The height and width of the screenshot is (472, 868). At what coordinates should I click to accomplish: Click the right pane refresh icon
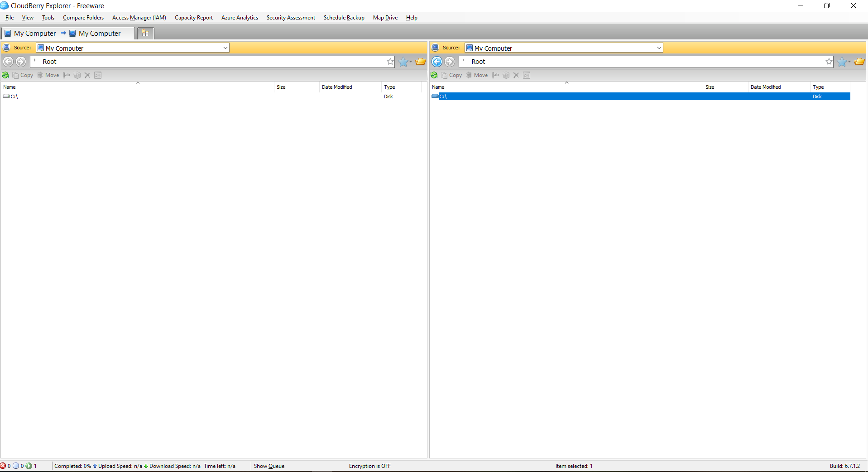click(x=434, y=75)
